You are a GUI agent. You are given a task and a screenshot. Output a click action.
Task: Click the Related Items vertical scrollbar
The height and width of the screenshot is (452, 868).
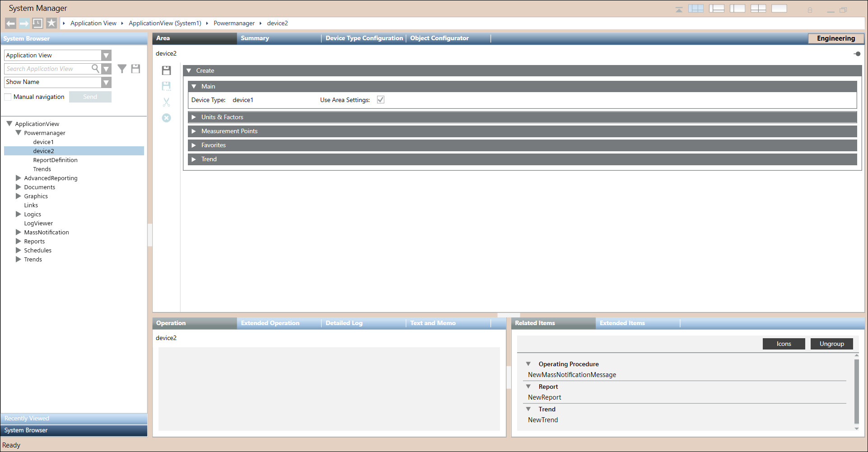pyautogui.click(x=856, y=391)
